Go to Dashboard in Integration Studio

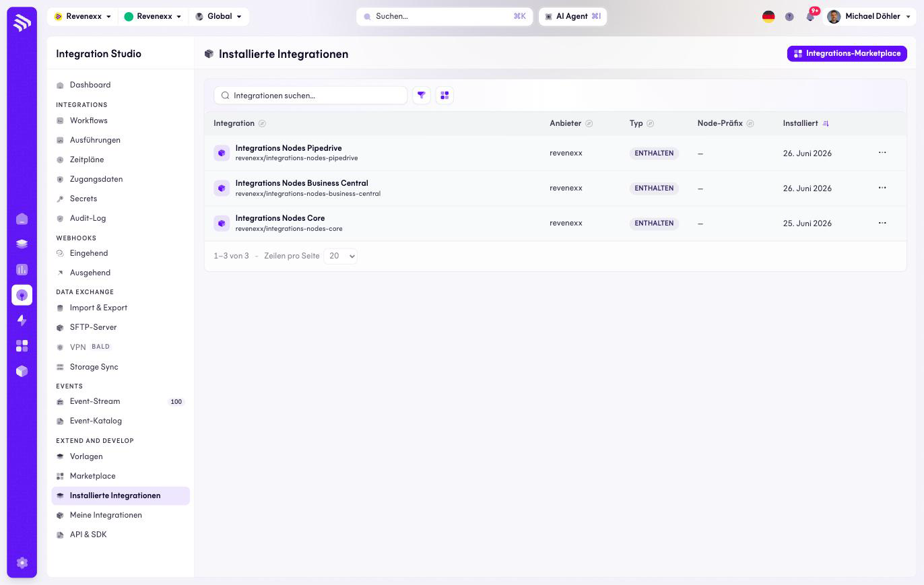point(121,85)
